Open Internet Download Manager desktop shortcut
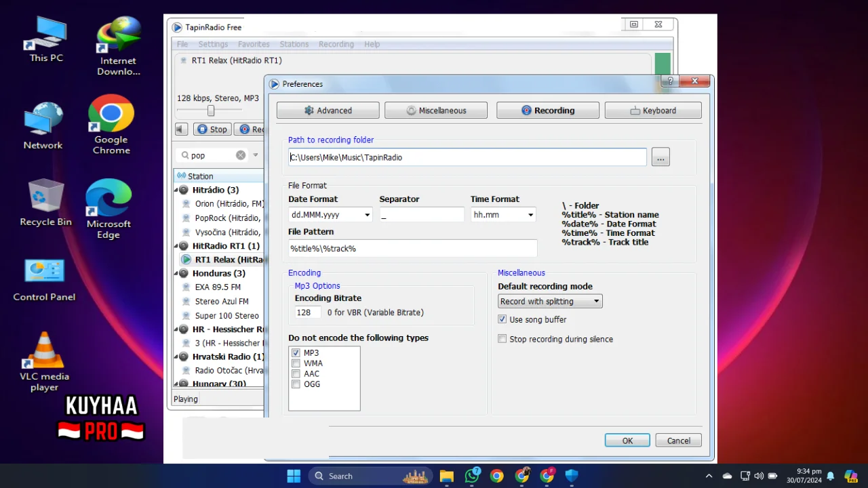Screen dimensions: 868x488 point(118,46)
